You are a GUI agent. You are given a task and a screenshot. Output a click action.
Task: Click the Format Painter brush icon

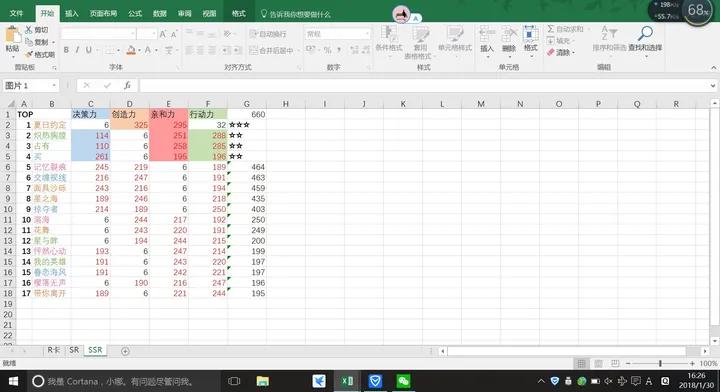pos(29,55)
